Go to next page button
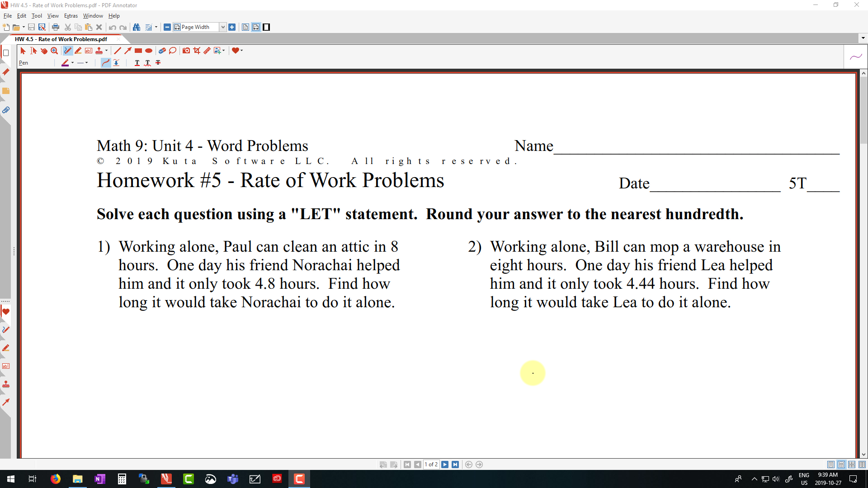Viewport: 868px width, 488px height. tap(445, 465)
